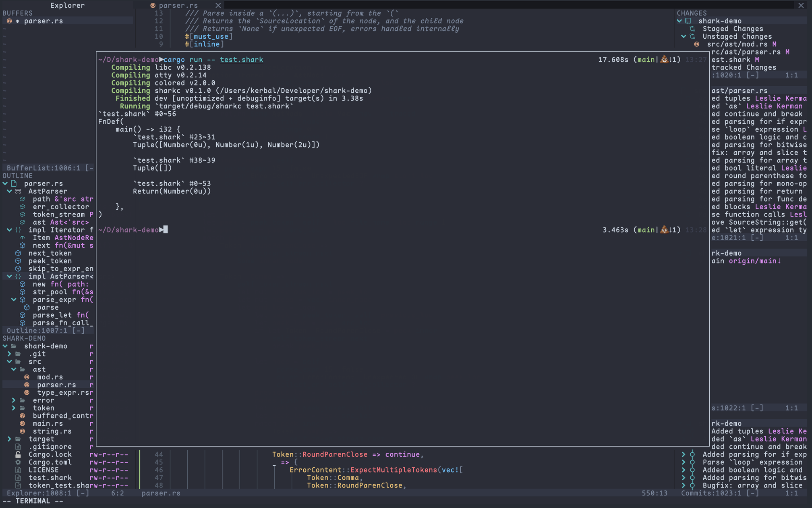Screen dimensions: 812x508
Task: Click commit node icon of 'Added boolean logic and'
Action: 692,470
